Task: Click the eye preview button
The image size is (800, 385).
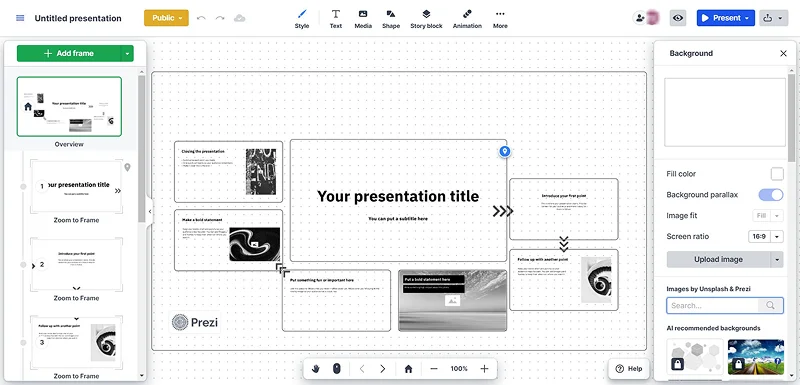Action: pyautogui.click(x=678, y=18)
